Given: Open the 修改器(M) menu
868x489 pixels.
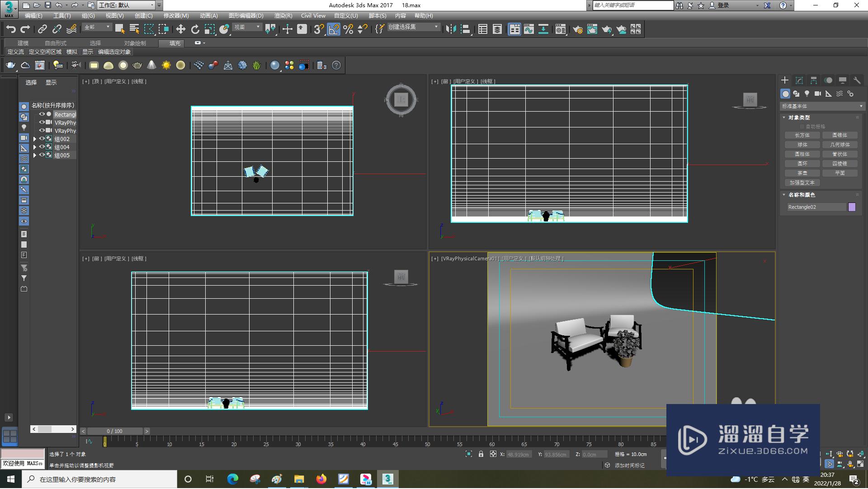Looking at the screenshot, I should click(176, 15).
